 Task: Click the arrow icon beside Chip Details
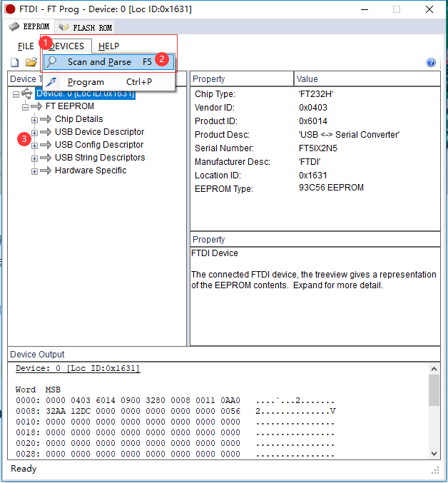coord(46,119)
